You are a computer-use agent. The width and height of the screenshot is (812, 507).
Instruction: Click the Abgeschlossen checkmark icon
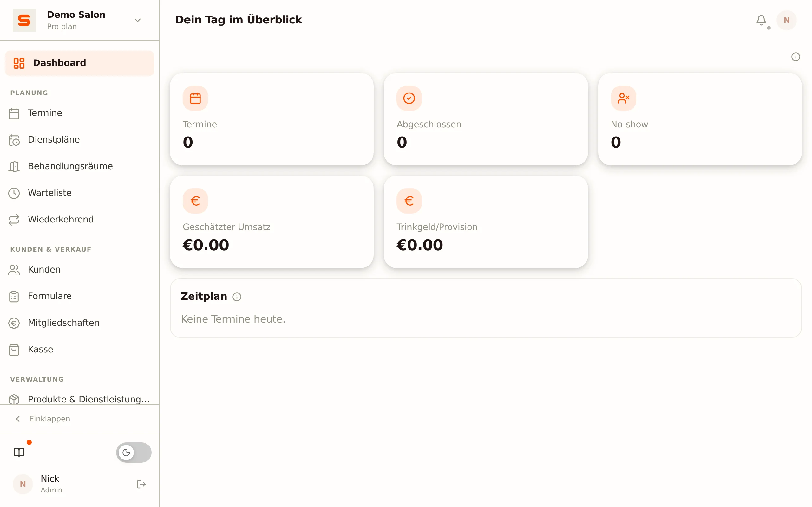click(x=409, y=98)
